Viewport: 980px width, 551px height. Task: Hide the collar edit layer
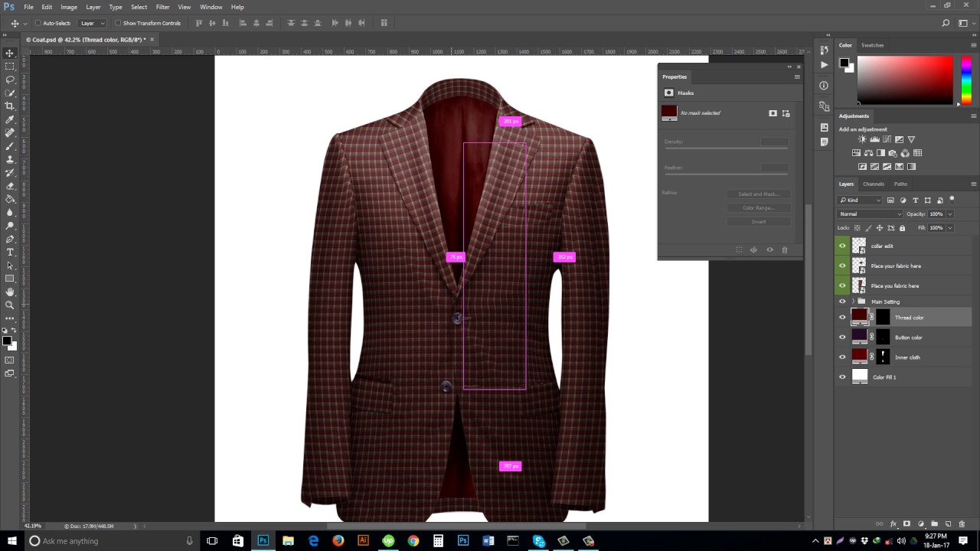pos(843,246)
